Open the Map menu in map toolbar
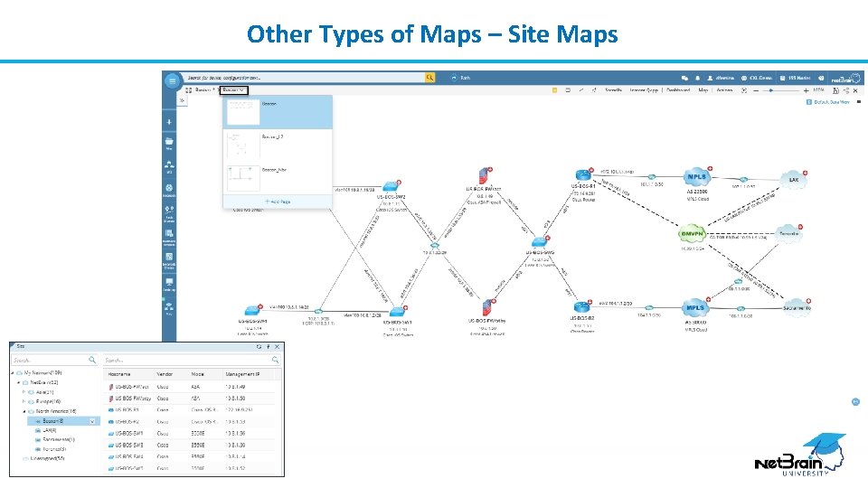Viewport: 868px width, 488px height. [703, 90]
